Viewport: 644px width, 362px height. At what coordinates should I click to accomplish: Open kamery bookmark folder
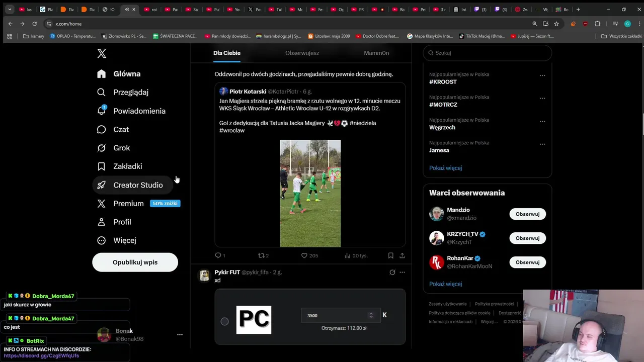coord(34,36)
